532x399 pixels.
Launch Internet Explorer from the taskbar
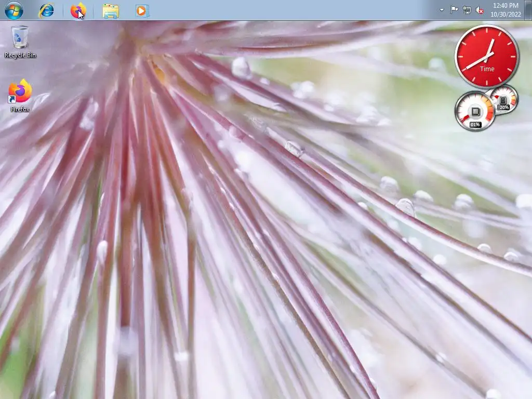(46, 10)
